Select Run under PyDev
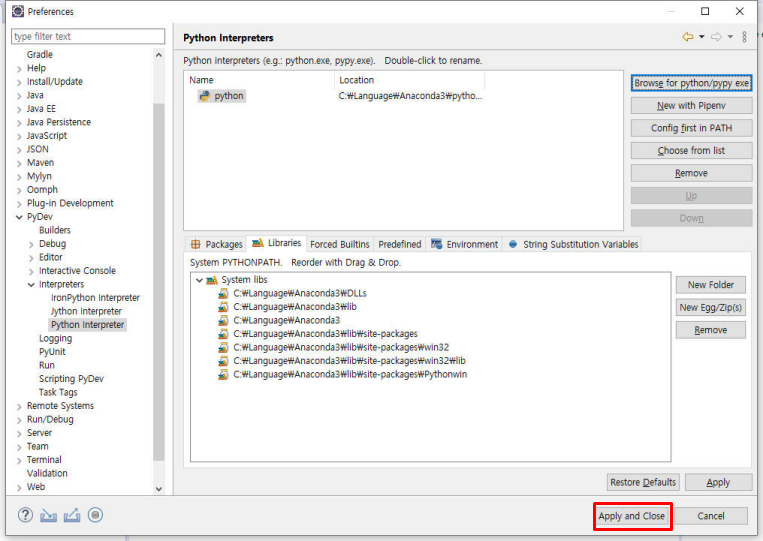This screenshot has width=763, height=541. pos(47,365)
